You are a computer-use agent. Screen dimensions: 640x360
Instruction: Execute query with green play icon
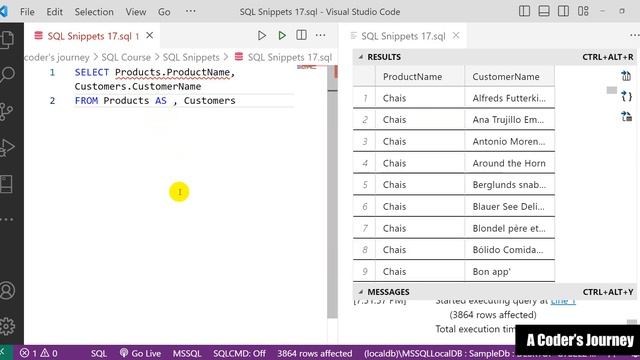[282, 36]
